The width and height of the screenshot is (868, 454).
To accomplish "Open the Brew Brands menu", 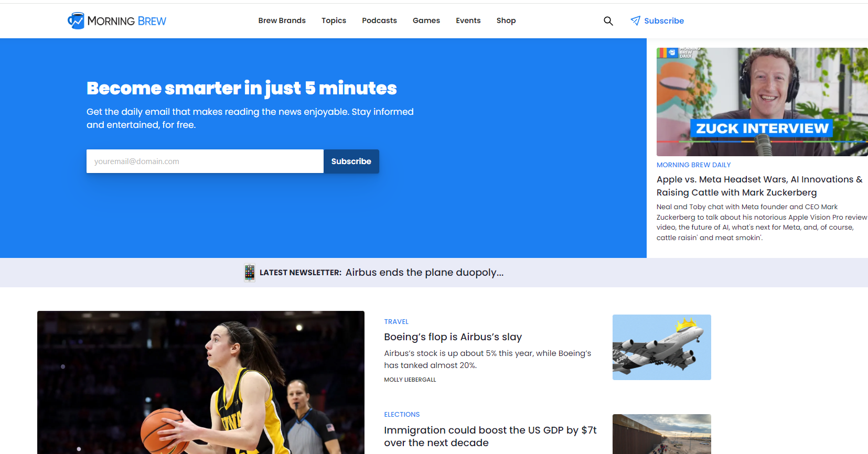I will tap(282, 20).
